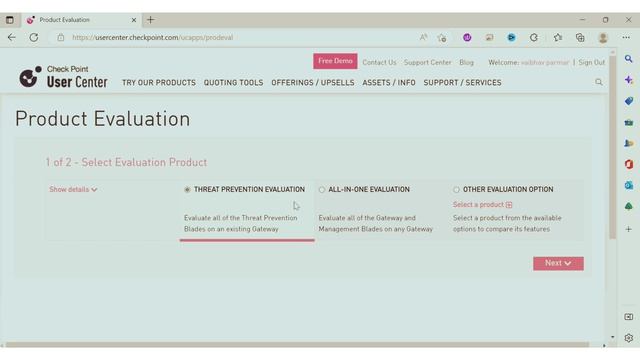Open the browser profile avatar
The image size is (640, 360).
click(x=603, y=38)
